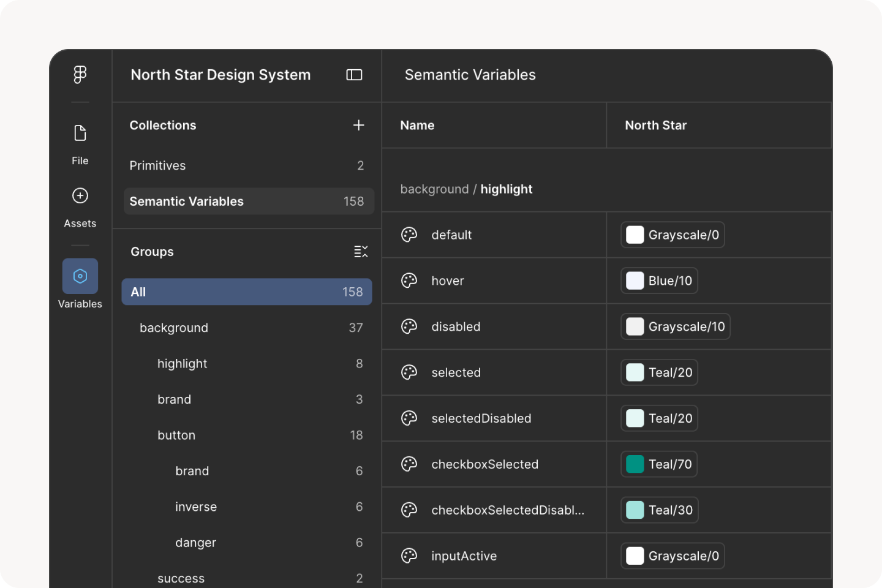The height and width of the screenshot is (588, 882).
Task: Collapse all groups using Groups icon
Action: click(x=361, y=252)
